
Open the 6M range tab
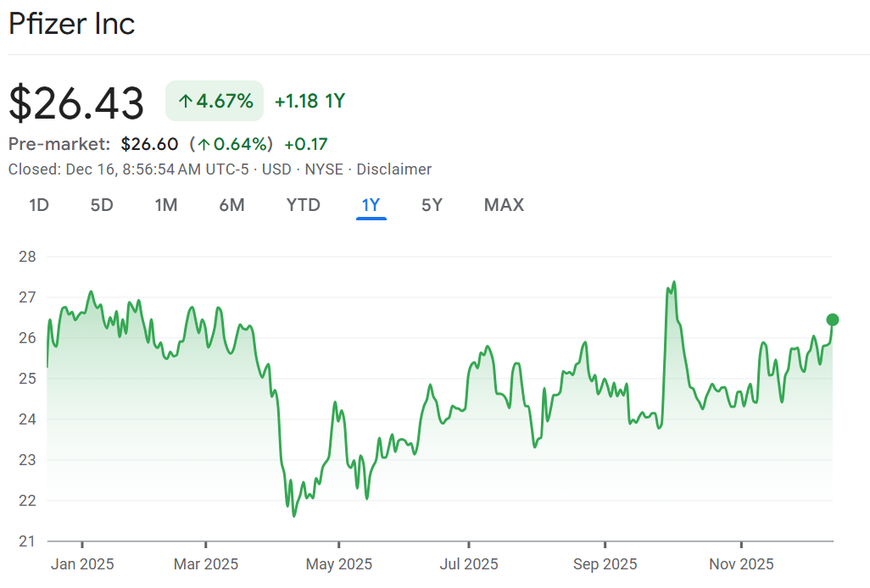click(231, 205)
